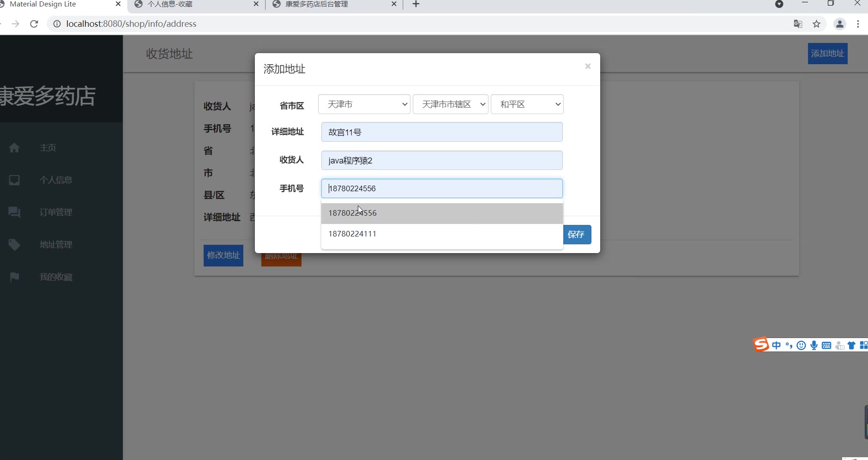
Task: Close the 康爱多药店后台管理 tab
Action: [x=394, y=4]
